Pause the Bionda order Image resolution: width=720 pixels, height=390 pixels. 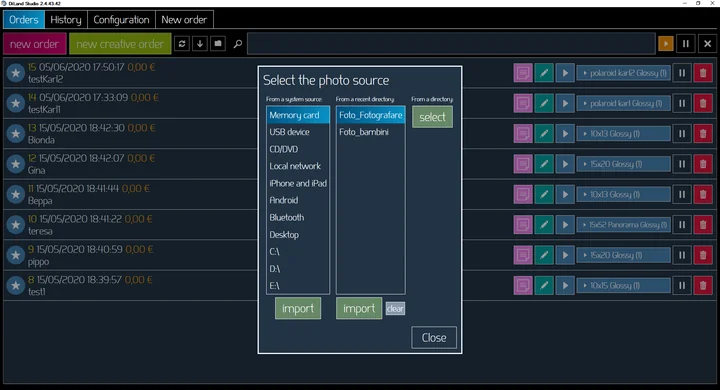tap(682, 134)
